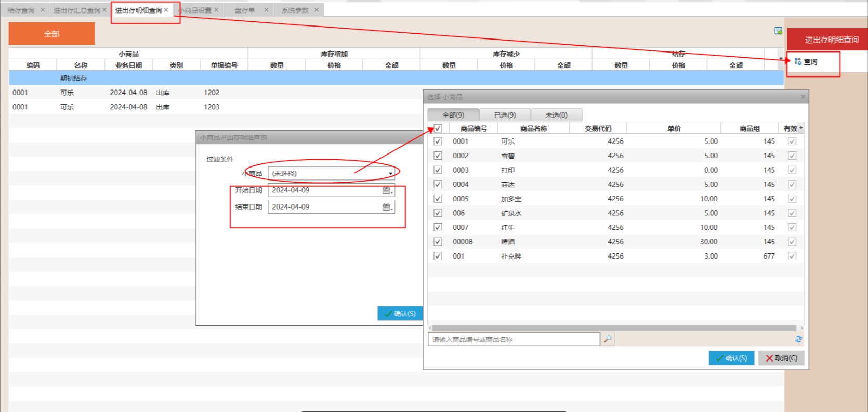Image resolution: width=868 pixels, height=412 pixels.
Task: Click the export icon above the right panel
Action: coord(778,31)
